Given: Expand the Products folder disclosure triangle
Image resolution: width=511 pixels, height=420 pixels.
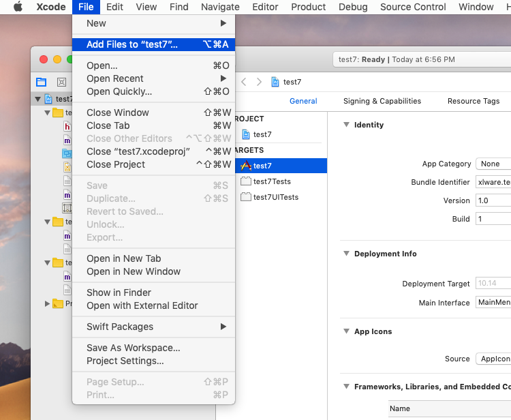Looking at the screenshot, I should [47, 303].
